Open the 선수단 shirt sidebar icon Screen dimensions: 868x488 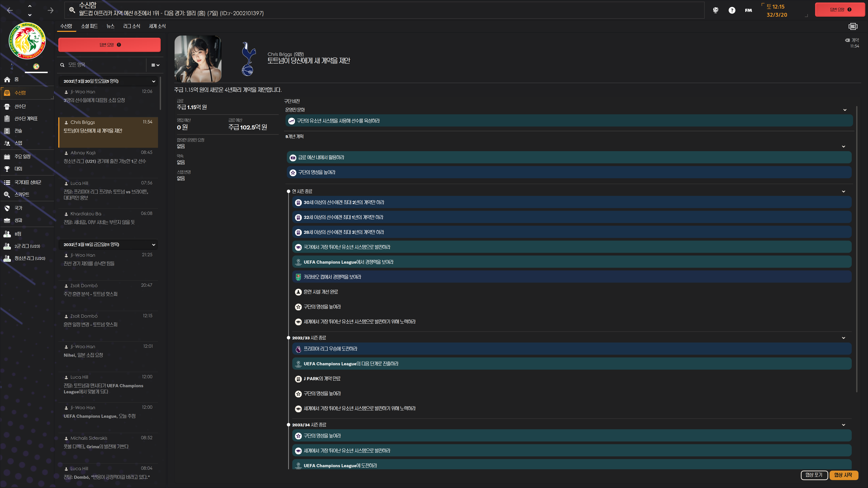(7, 106)
